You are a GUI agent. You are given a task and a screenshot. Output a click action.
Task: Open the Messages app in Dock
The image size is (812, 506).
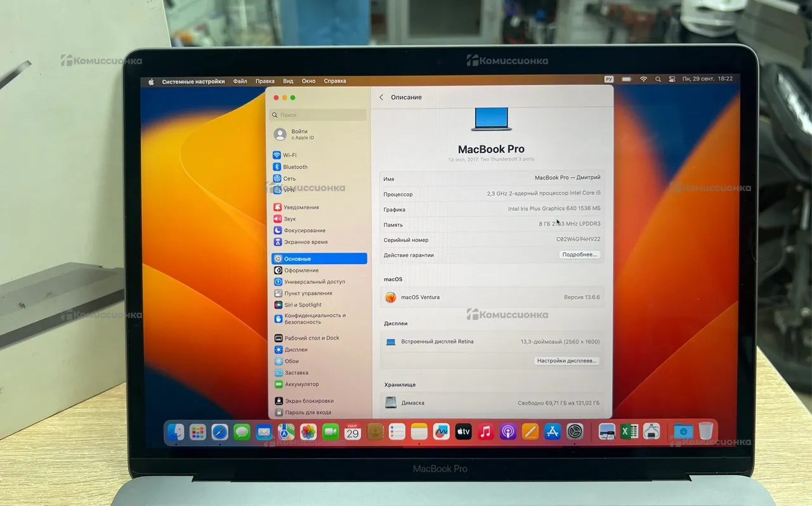click(242, 432)
